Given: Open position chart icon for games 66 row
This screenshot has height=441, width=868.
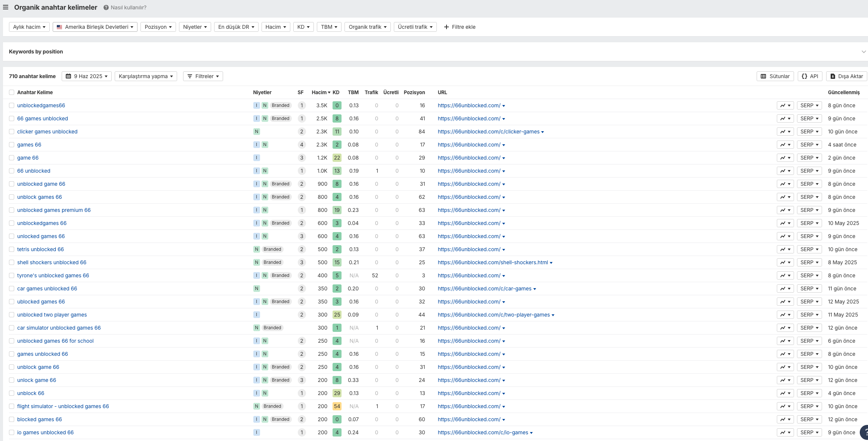Looking at the screenshot, I should click(785, 145).
